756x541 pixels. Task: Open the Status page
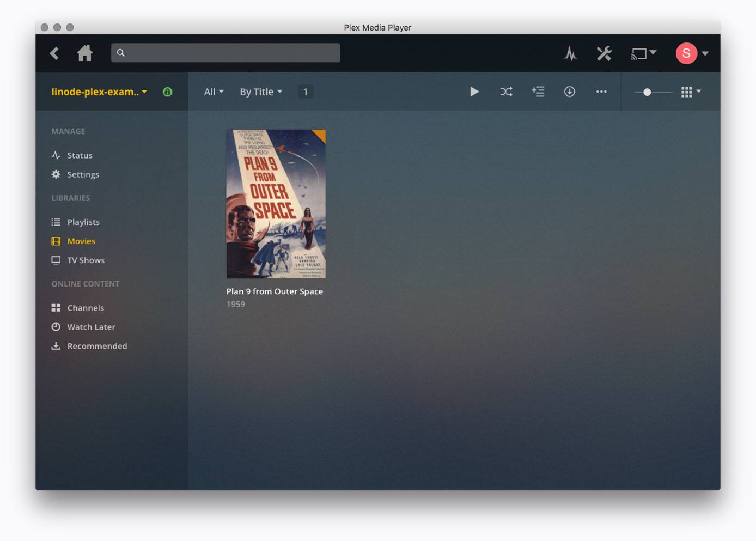pos(80,155)
